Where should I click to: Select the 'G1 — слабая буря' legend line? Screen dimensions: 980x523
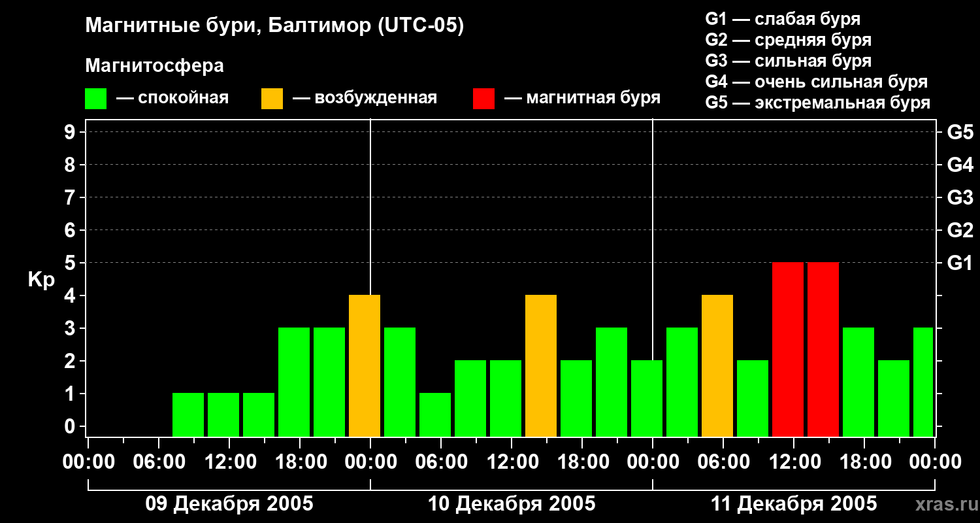[x=783, y=19]
